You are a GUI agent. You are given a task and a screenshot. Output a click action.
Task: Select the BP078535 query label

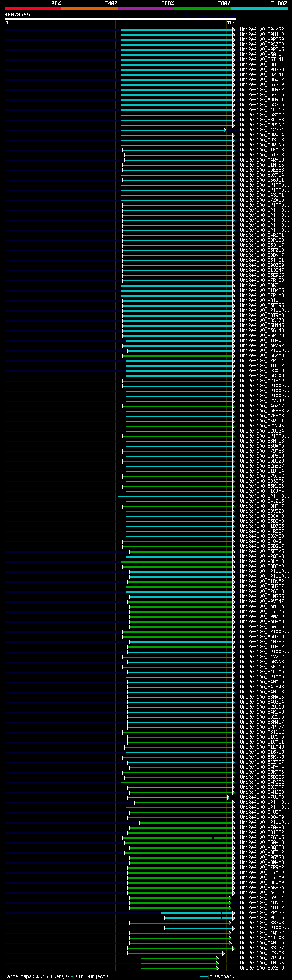17,15
